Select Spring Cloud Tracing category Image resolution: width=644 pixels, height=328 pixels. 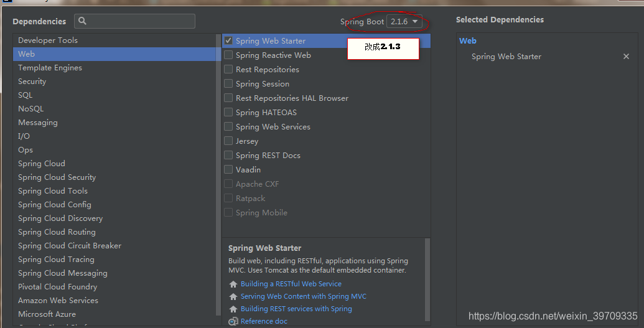point(114,260)
